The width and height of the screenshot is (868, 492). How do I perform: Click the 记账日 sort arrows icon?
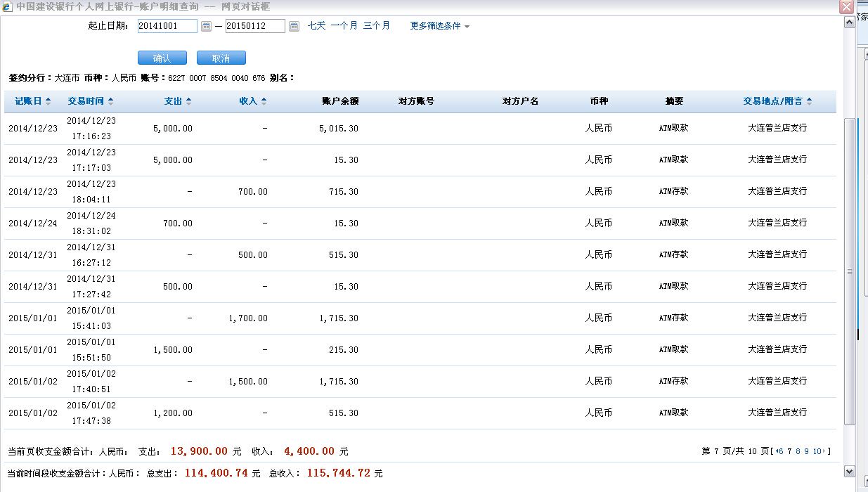coord(48,101)
